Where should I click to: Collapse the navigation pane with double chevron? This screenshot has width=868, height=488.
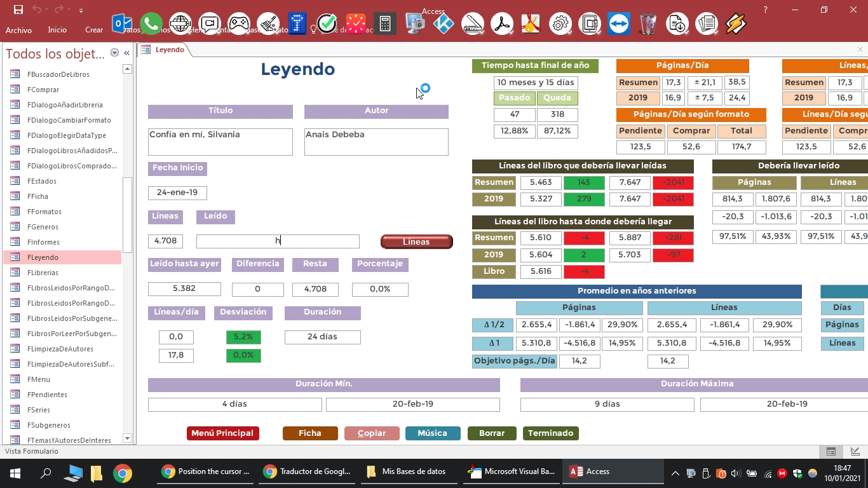point(126,53)
